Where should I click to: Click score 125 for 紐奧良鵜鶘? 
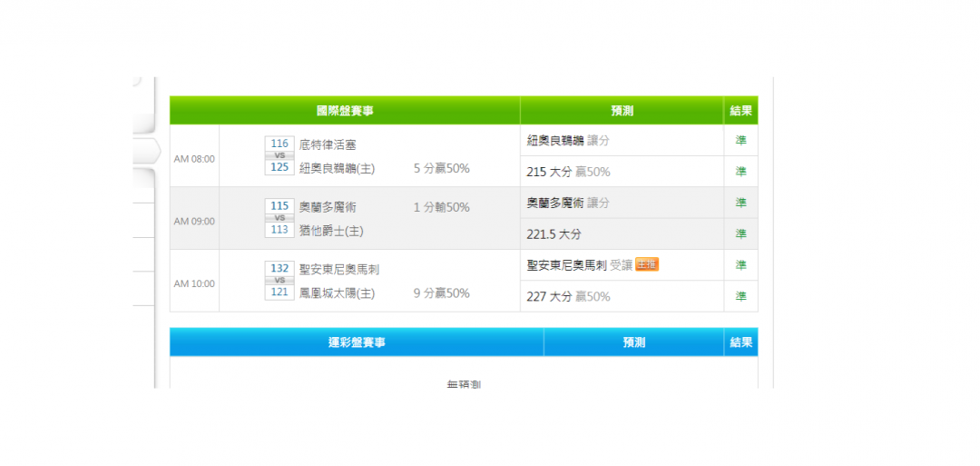tap(279, 167)
